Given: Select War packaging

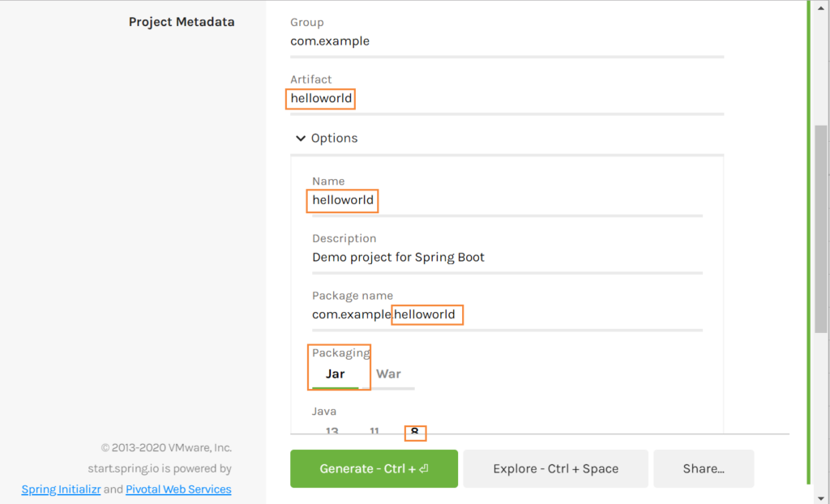Looking at the screenshot, I should (x=388, y=374).
